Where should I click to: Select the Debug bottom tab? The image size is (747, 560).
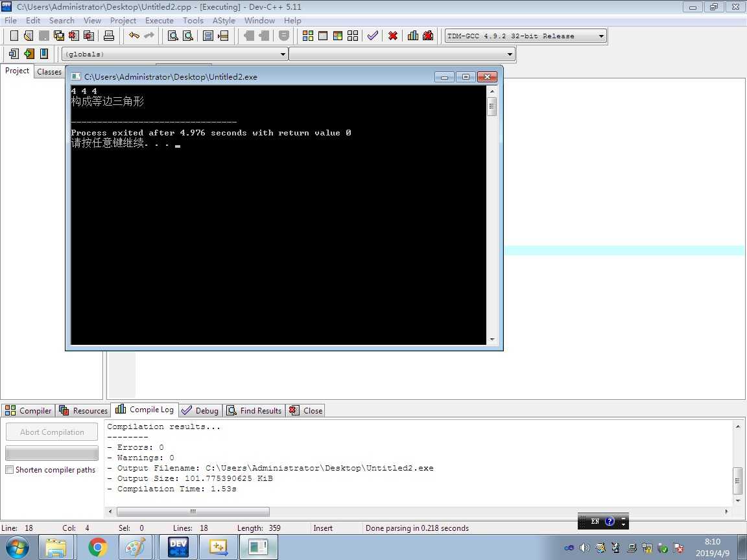pos(200,410)
